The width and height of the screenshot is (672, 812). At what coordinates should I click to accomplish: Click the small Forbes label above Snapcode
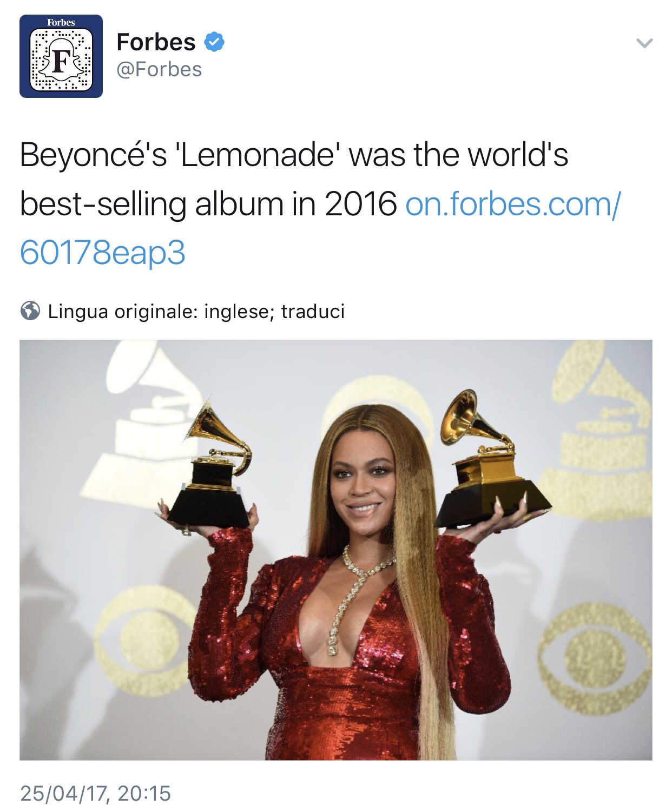point(61,22)
